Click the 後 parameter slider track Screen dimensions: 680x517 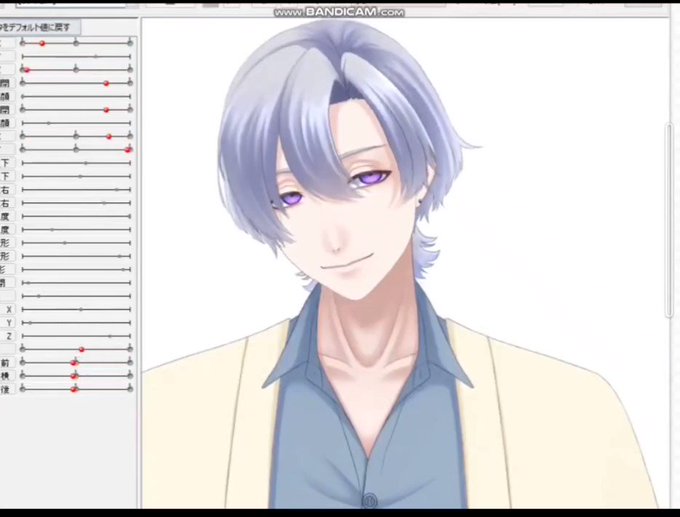click(x=76, y=389)
